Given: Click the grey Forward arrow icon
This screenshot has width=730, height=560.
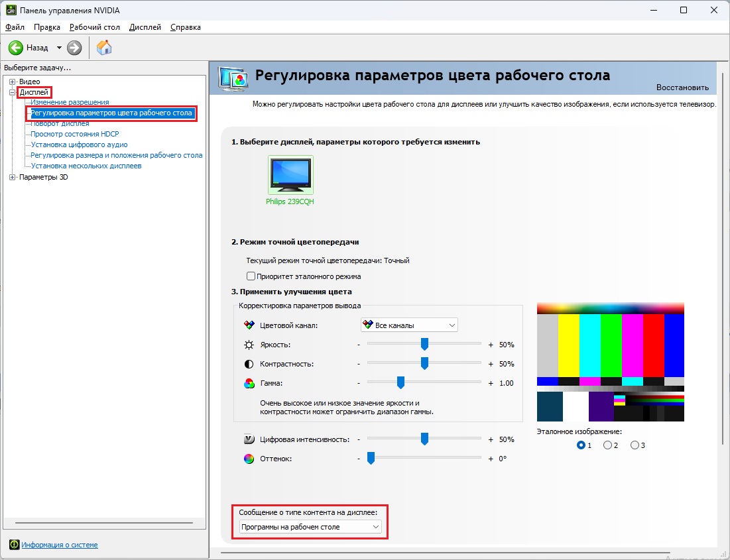Looking at the screenshot, I should 74,48.
